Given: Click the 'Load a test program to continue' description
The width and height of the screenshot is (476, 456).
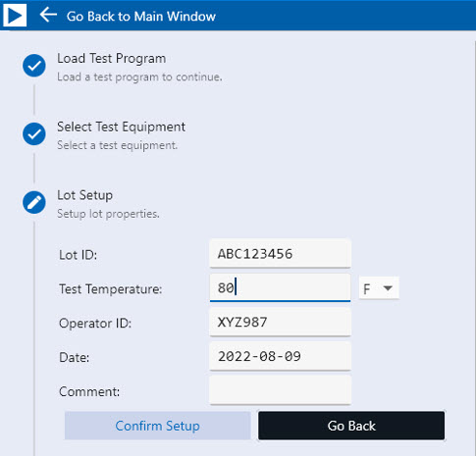Looking at the screenshot, I should (139, 77).
